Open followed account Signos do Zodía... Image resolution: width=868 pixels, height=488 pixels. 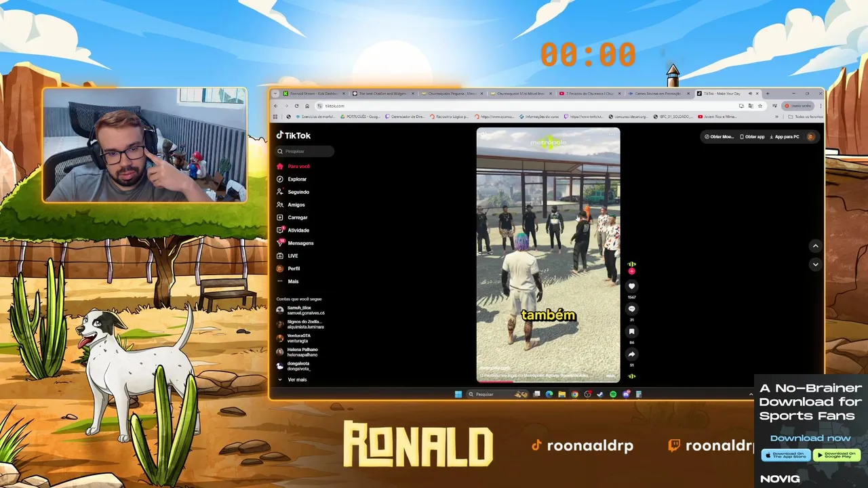click(x=300, y=324)
